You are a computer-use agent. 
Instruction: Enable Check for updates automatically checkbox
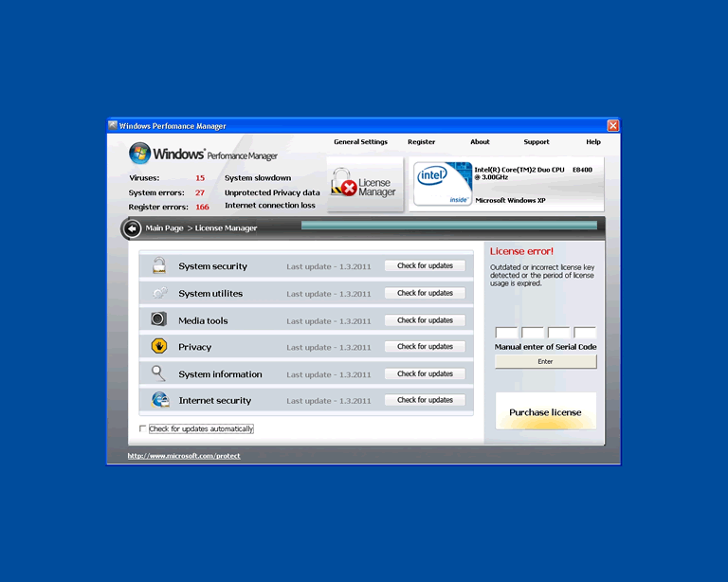pos(143,429)
